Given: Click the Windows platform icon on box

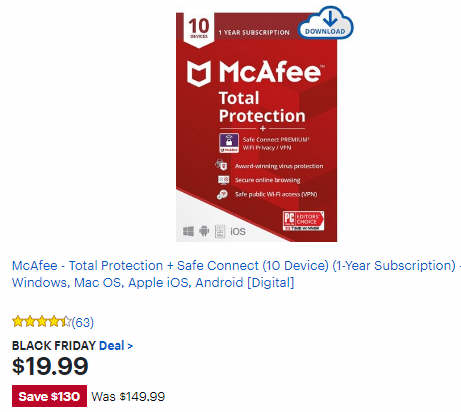Looking at the screenshot, I should [188, 231].
